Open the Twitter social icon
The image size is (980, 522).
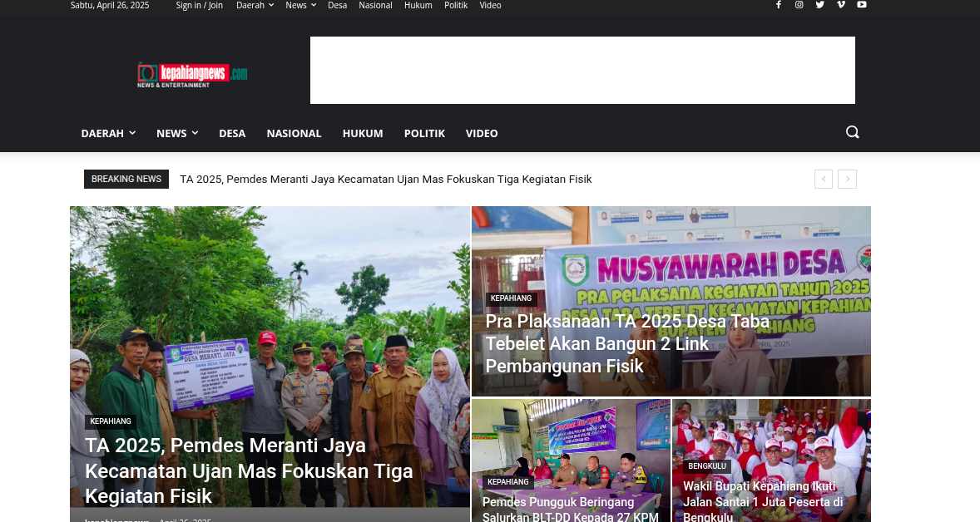click(x=820, y=5)
